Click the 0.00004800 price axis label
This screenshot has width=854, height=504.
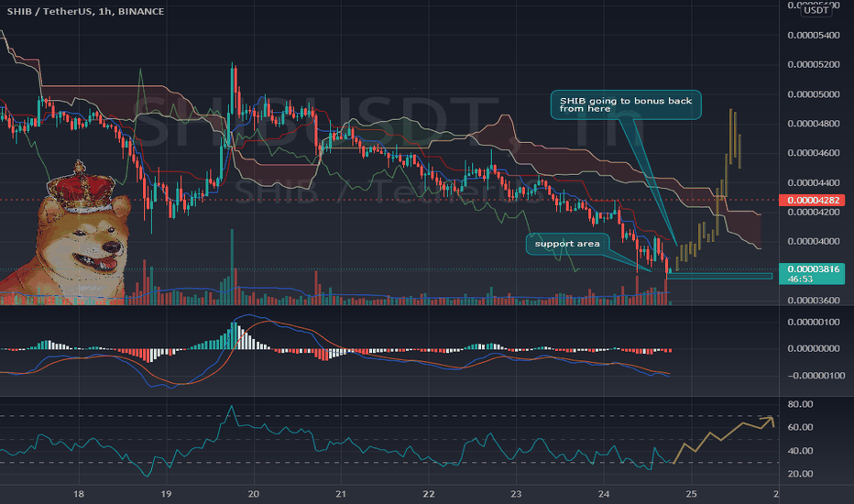point(813,124)
